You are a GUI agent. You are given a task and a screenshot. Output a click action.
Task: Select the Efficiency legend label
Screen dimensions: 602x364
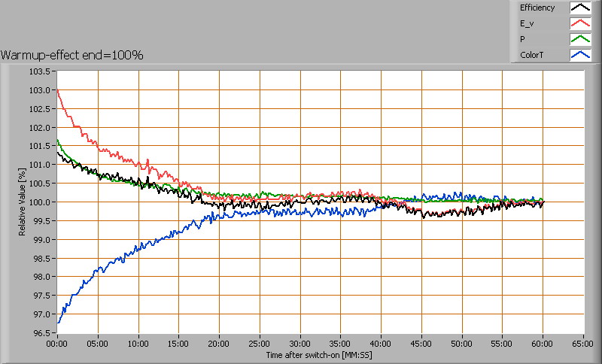(x=537, y=8)
